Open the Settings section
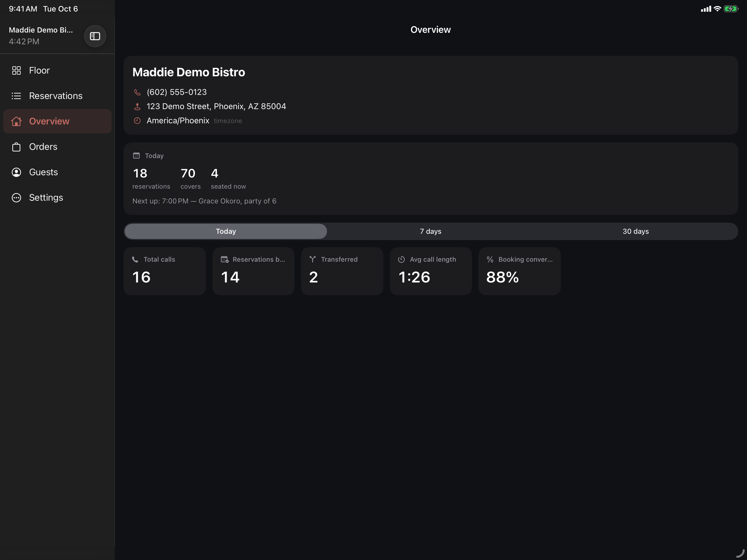This screenshot has height=560, width=747. tap(57, 198)
